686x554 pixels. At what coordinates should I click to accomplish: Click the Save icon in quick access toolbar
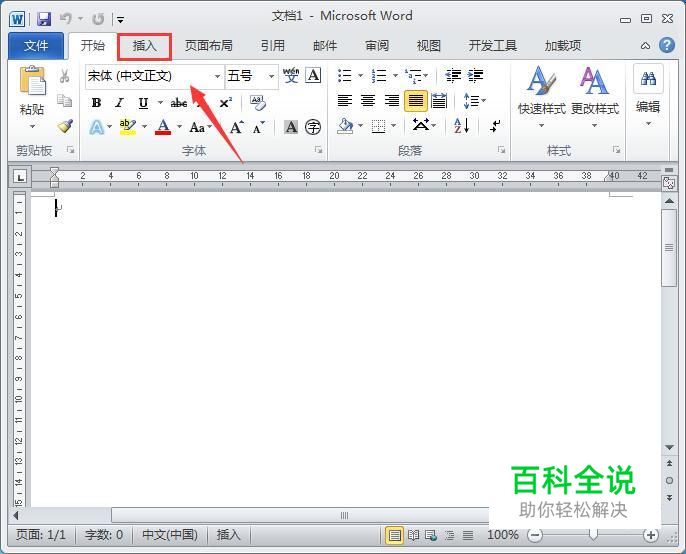click(44, 18)
